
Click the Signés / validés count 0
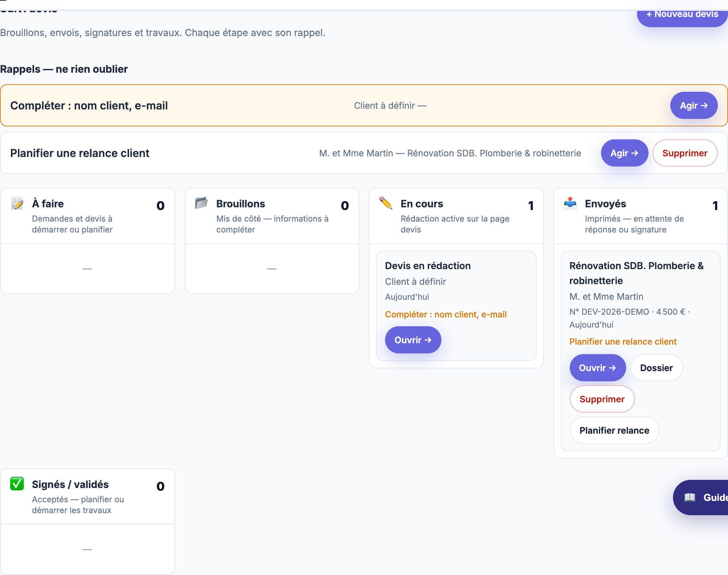(161, 486)
